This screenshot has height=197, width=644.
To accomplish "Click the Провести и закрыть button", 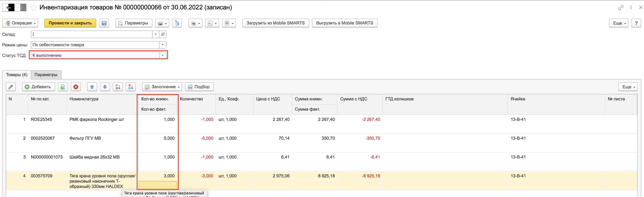I will tap(70, 23).
